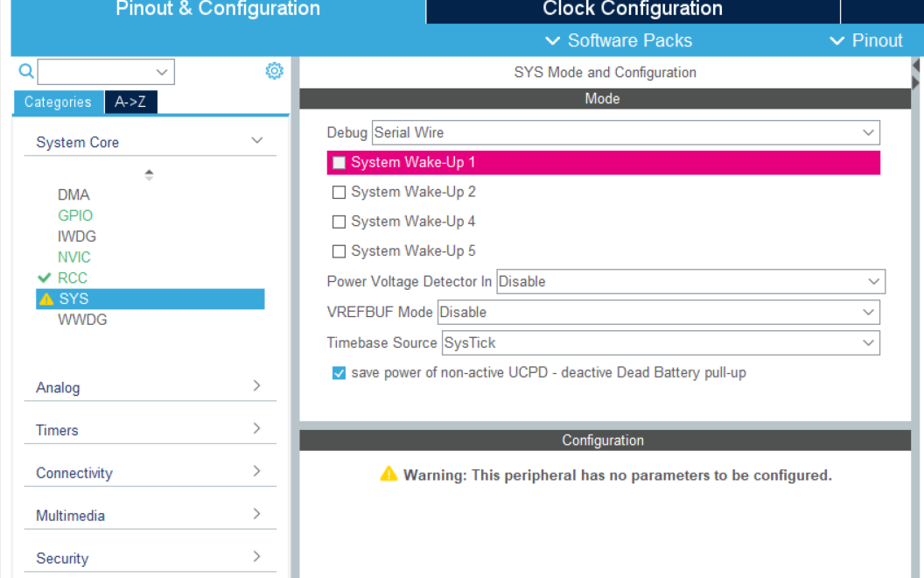Enable System Wake-Up 2 checkbox
Image resolution: width=924 pixels, height=578 pixels.
click(339, 193)
